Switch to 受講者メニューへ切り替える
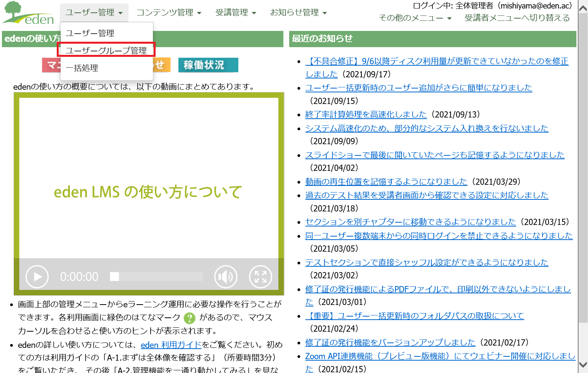Image resolution: width=588 pixels, height=373 pixels. point(517,18)
